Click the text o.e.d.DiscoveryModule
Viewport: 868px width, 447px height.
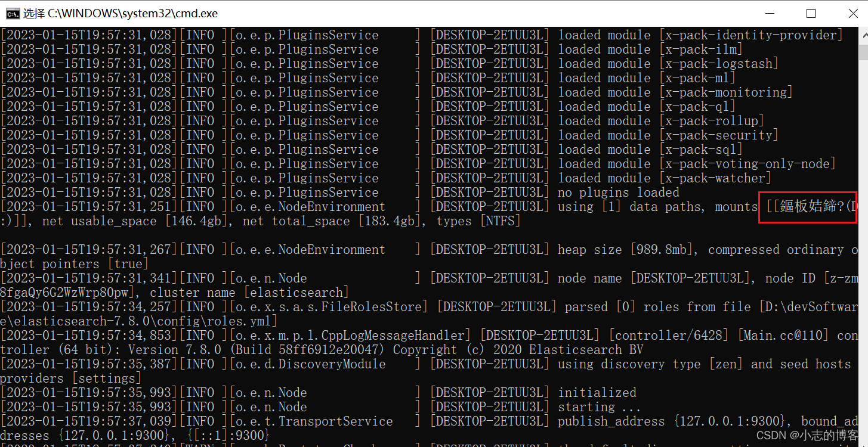(x=311, y=364)
